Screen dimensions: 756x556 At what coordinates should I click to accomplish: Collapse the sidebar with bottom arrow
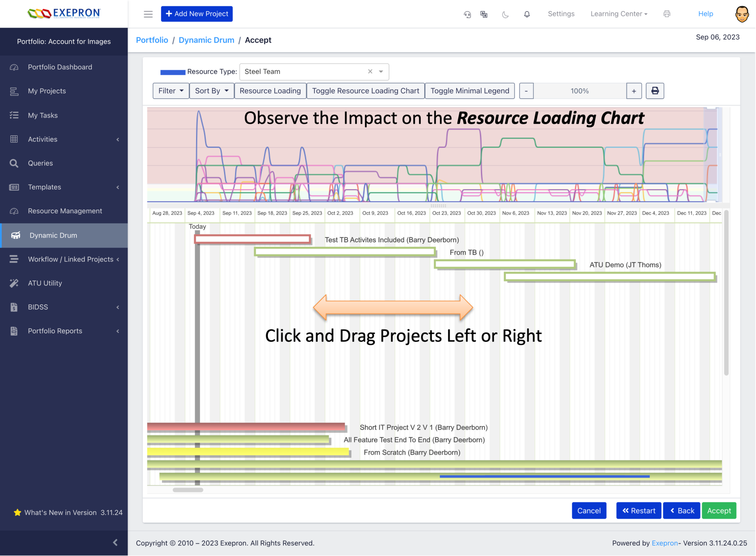(115, 542)
